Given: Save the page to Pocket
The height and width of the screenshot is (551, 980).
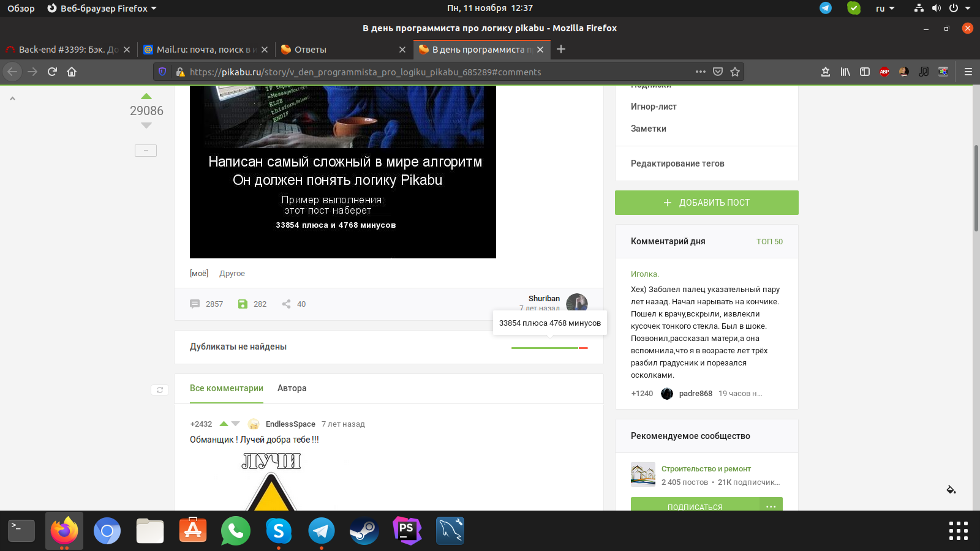Looking at the screenshot, I should (718, 72).
